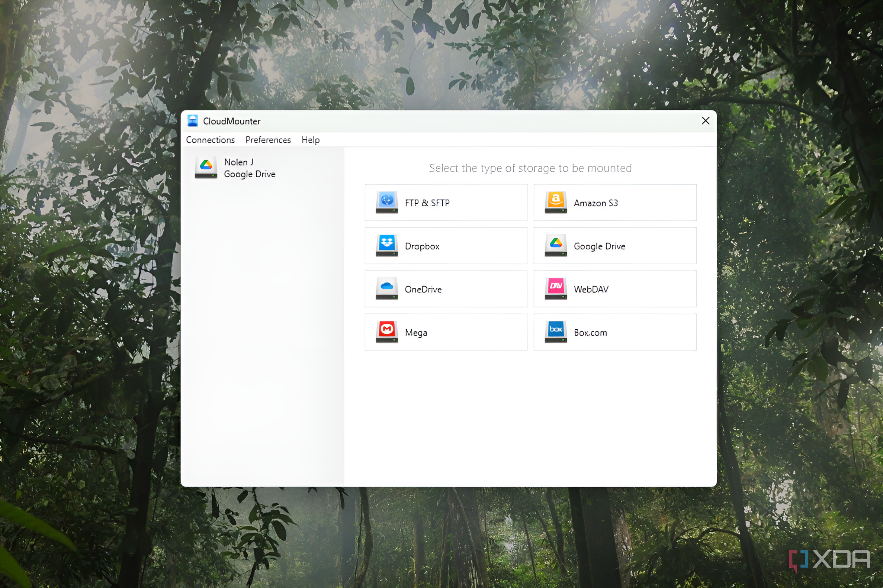Click the Google Drive icon beside Nolen J

206,167
